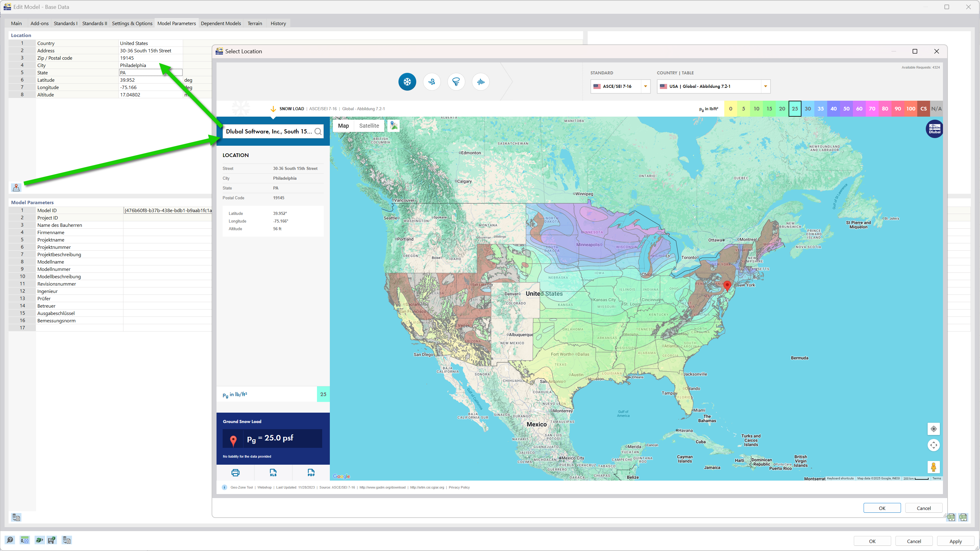Viewport: 980px width, 551px height.
Task: Open the Dependent Models tab
Action: [221, 23]
